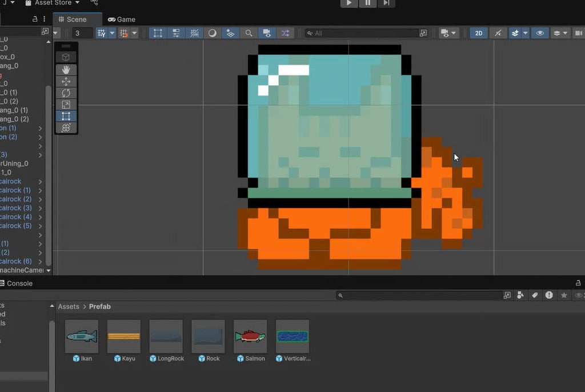Click the project search field
The image size is (585, 392).
(420, 295)
